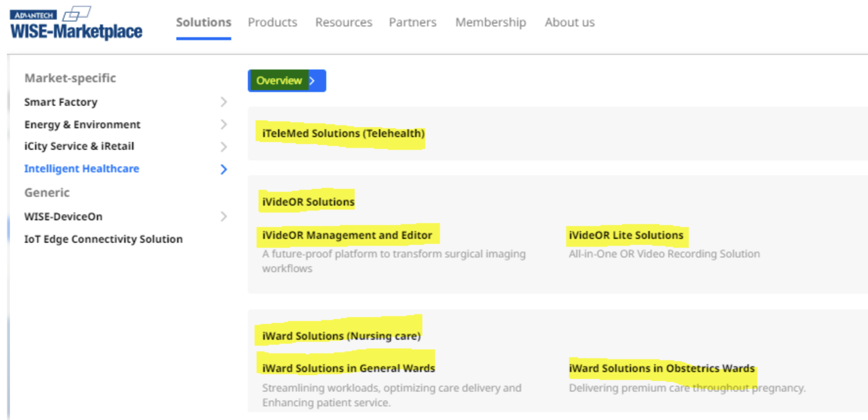
Task: Click the Advantech WISE-Marketplace logo
Action: [x=76, y=23]
